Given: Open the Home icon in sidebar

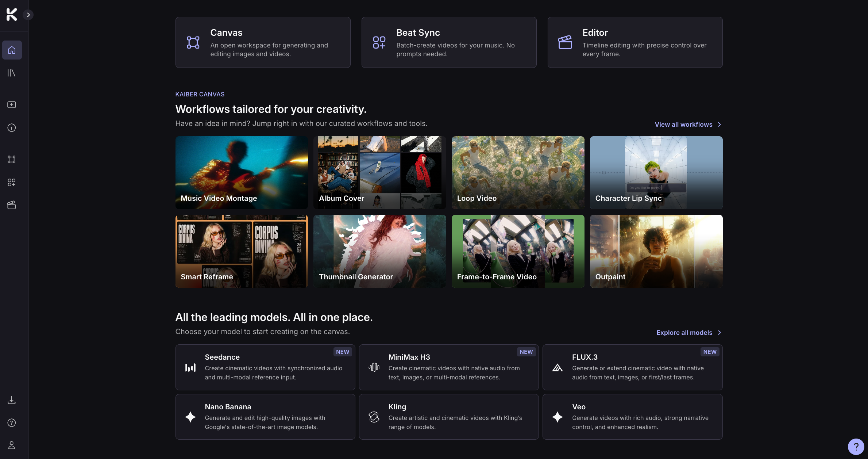Looking at the screenshot, I should point(12,50).
